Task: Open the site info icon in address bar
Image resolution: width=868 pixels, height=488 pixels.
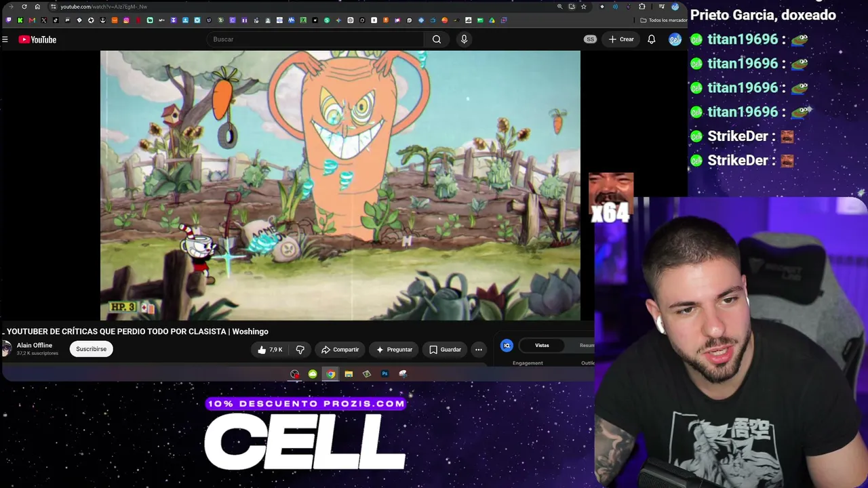Action: [x=53, y=7]
